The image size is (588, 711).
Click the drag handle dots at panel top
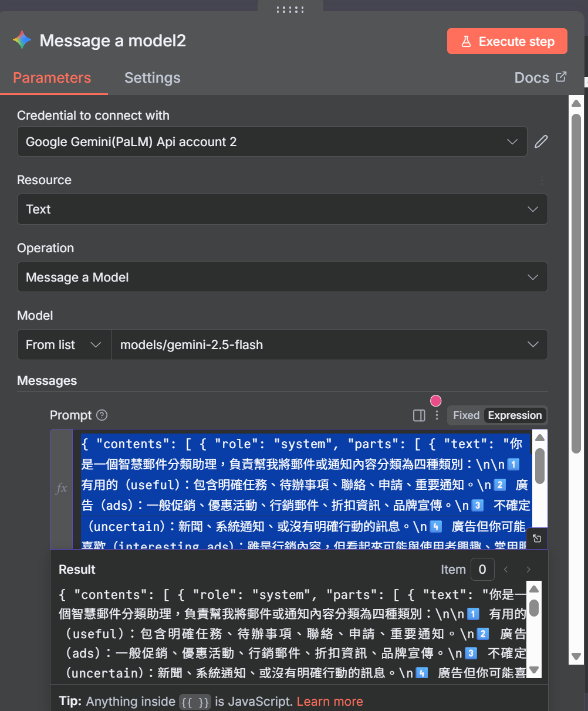[x=290, y=10]
